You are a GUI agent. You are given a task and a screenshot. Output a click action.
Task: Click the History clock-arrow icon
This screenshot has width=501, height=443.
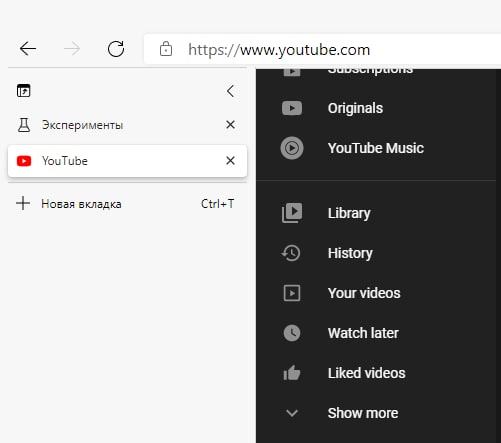[291, 253]
